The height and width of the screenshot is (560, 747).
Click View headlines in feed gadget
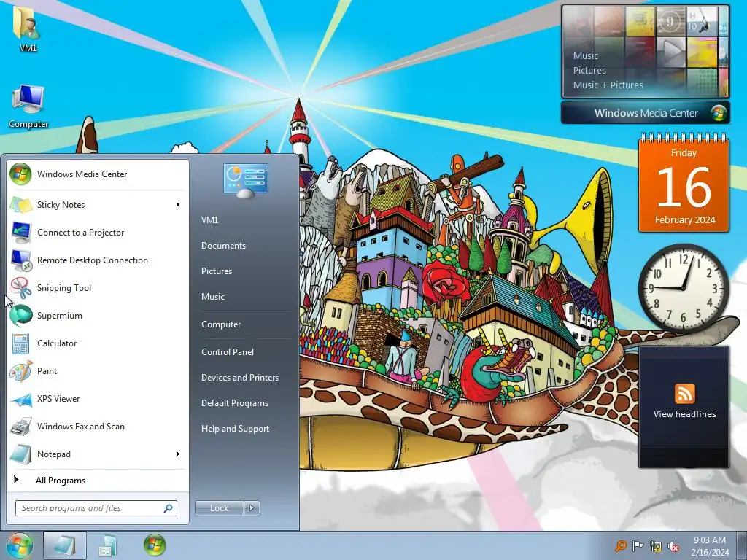tap(684, 414)
